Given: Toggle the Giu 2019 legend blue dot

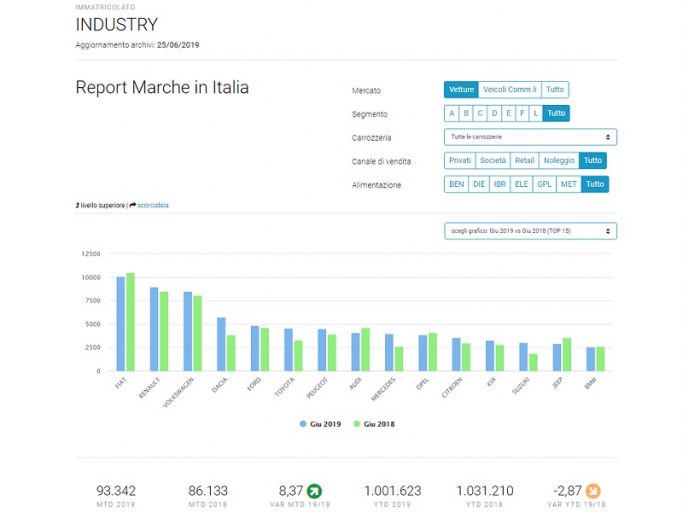Looking at the screenshot, I should point(303,424).
